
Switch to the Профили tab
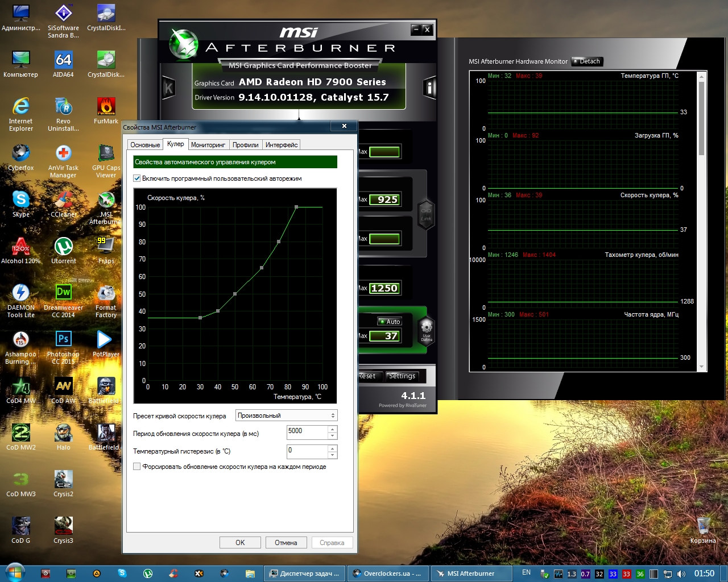point(246,145)
